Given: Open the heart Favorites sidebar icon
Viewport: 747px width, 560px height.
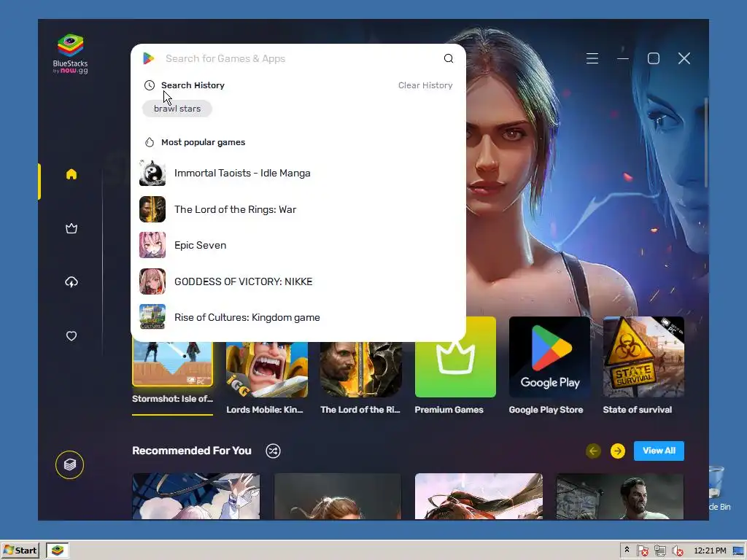Looking at the screenshot, I should point(71,336).
